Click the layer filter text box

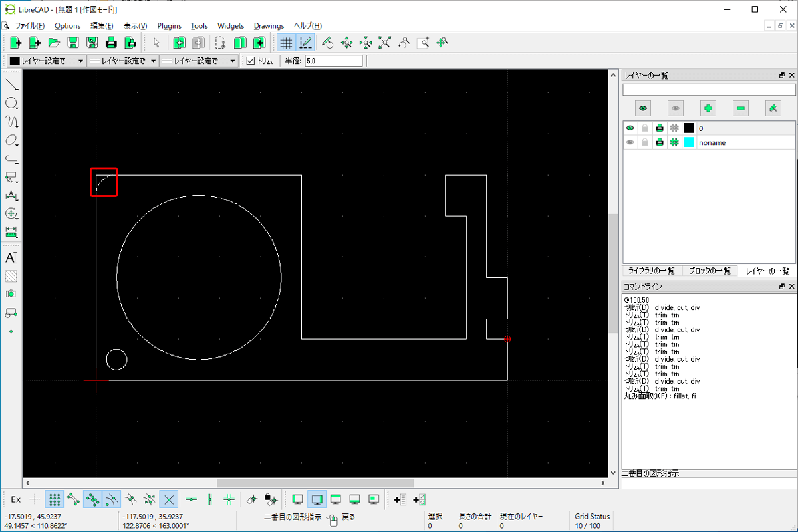(709, 89)
